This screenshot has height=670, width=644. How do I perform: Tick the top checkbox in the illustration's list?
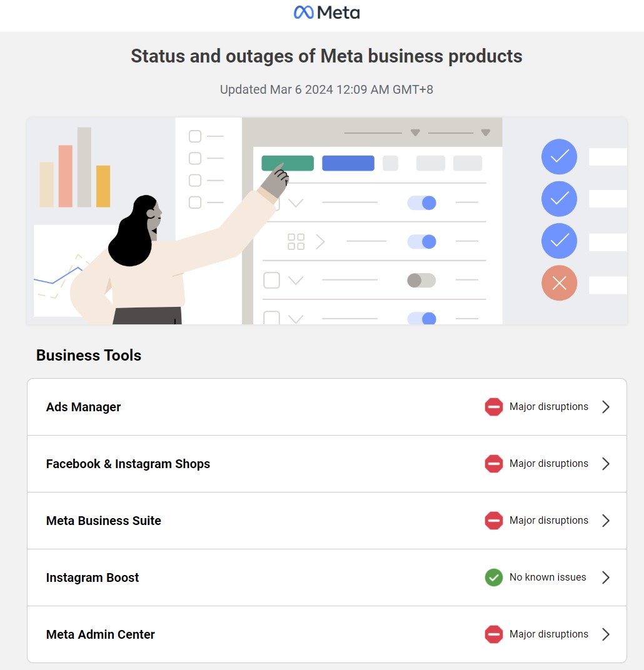pos(195,136)
